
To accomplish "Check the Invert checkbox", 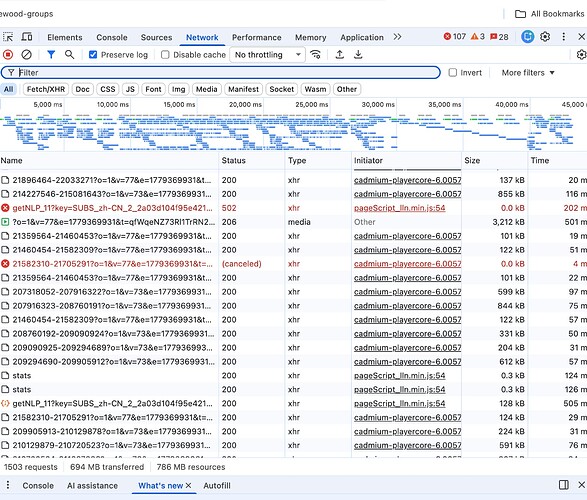I will 453,73.
